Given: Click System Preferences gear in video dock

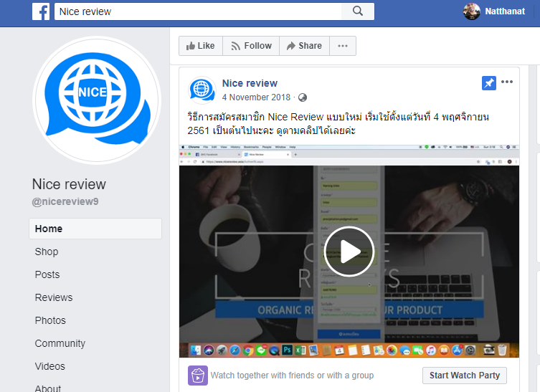Looking at the screenshot, I should [x=470, y=350].
